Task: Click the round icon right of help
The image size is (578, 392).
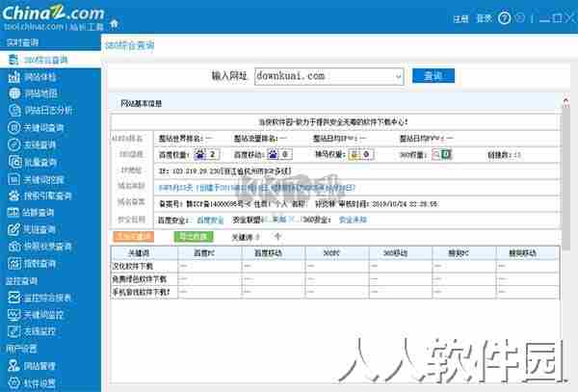Action: pos(520,17)
